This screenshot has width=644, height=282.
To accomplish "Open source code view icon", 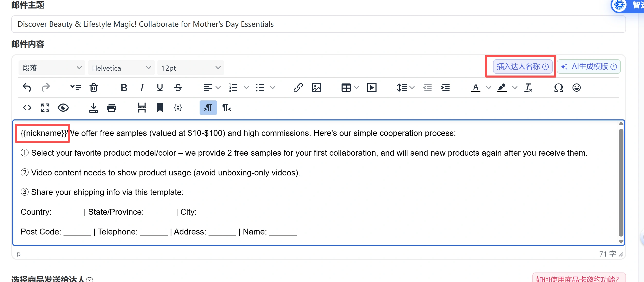I will pos(27,108).
